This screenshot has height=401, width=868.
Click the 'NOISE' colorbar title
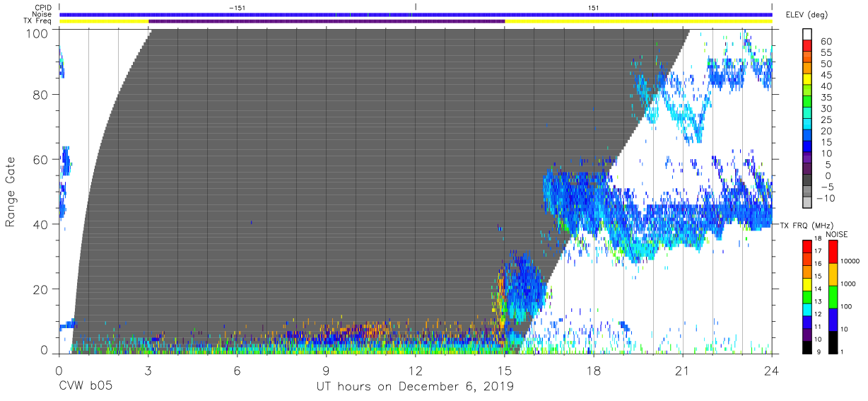coord(836,234)
